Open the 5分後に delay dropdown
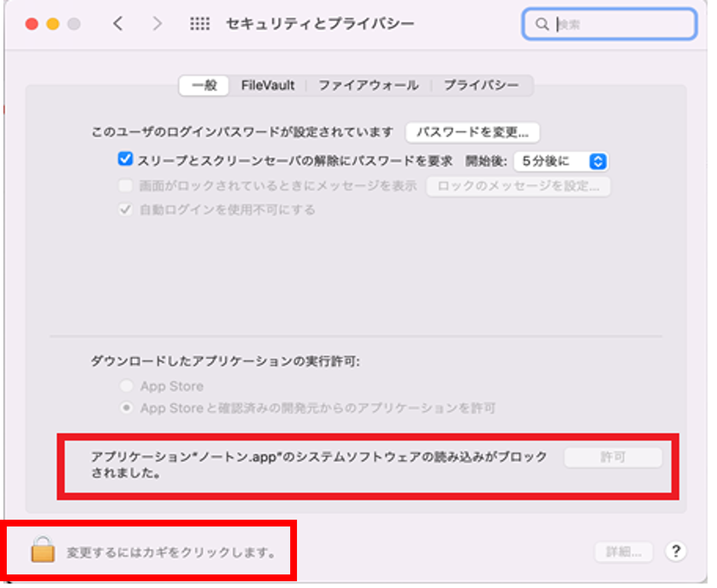Screen dimensions: 717x588 click(561, 161)
